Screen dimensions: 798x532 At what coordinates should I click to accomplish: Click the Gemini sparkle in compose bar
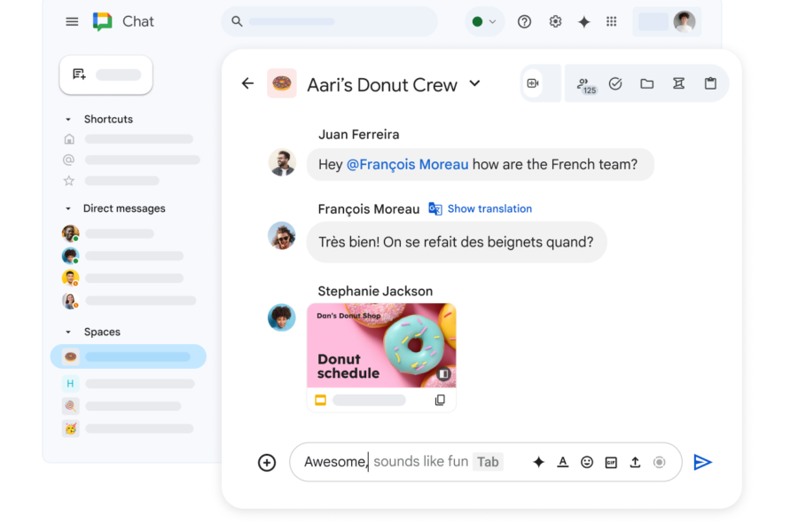[538, 462]
